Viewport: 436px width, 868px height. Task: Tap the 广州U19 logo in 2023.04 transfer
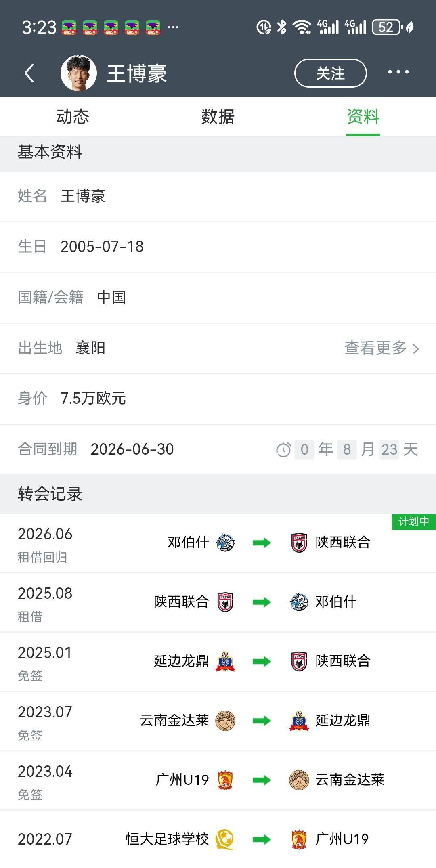click(x=225, y=780)
